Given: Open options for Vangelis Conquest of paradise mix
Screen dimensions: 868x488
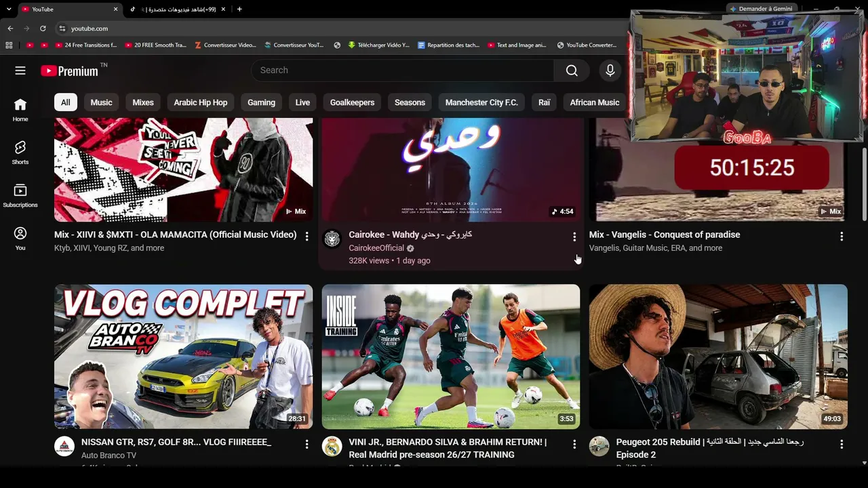Looking at the screenshot, I should click(842, 237).
